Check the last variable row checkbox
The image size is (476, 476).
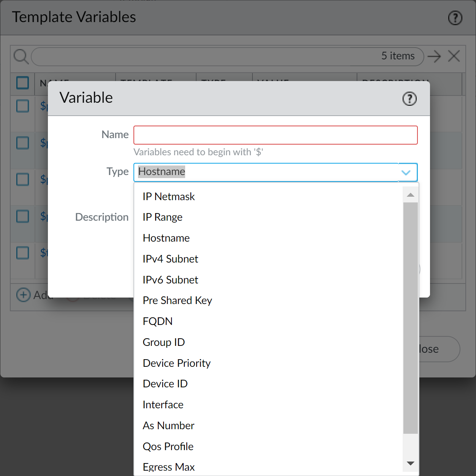[x=23, y=253]
